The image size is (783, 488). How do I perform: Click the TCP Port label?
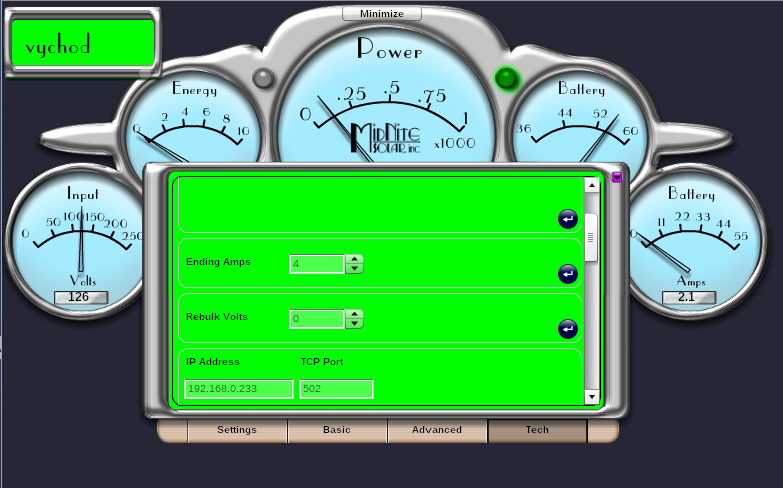(x=322, y=362)
